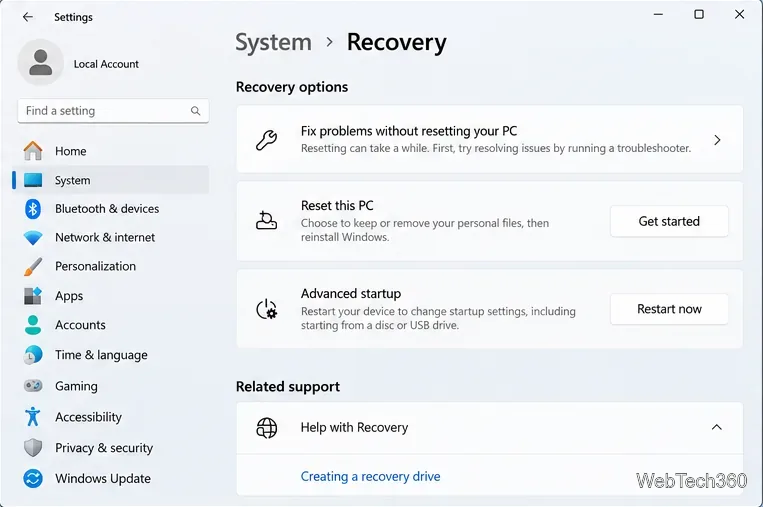Viewport: 763px width, 507px height.
Task: Click the Bluetooth icon in sidebar
Action: 33,209
